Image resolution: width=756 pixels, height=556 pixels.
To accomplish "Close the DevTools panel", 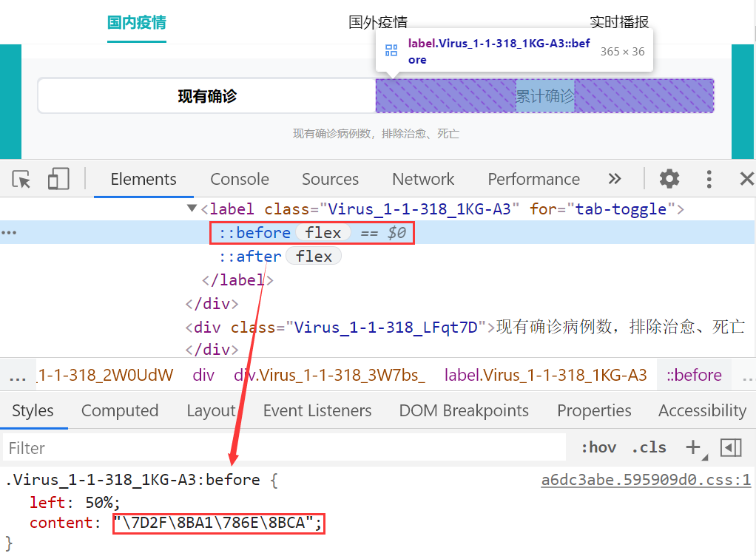I will 746,179.
